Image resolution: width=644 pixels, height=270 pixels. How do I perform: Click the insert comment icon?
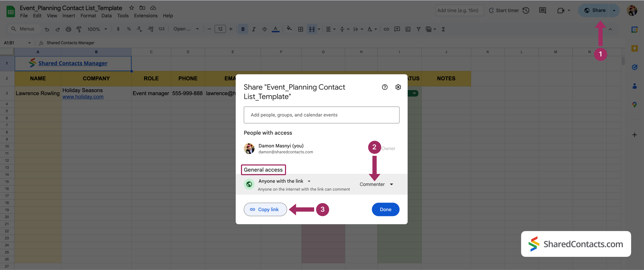pyautogui.click(x=397, y=29)
